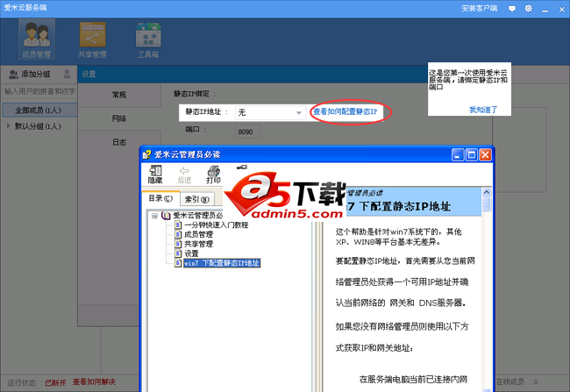Minimize the 爱米云管理员必读 help window
The height and width of the screenshot is (392, 570).
pos(458,155)
